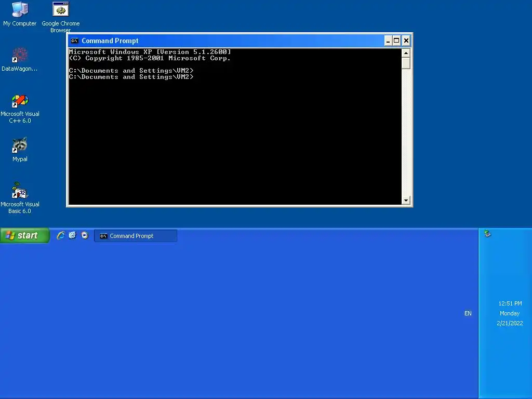Open the Command Prompt title bar system icon
The image size is (532, 399).
coord(74,41)
